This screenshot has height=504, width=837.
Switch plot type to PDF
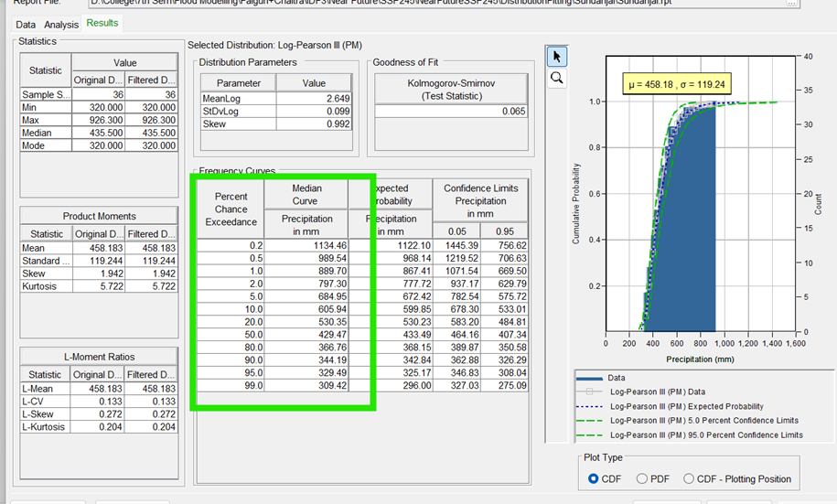pos(642,478)
